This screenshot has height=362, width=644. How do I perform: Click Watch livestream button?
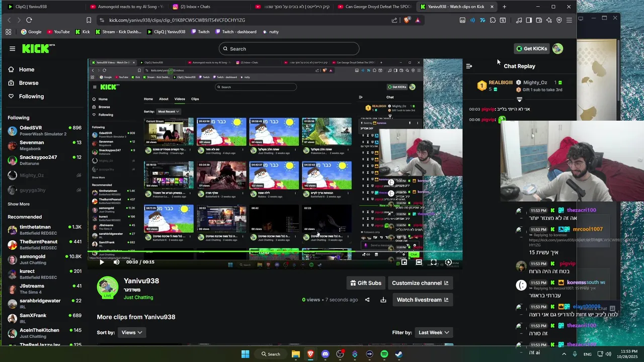point(423,300)
